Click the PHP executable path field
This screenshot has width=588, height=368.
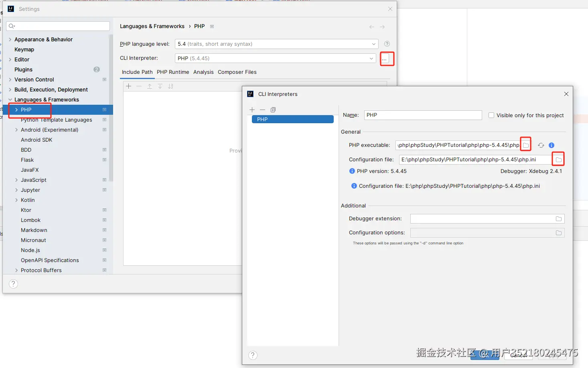(458, 145)
